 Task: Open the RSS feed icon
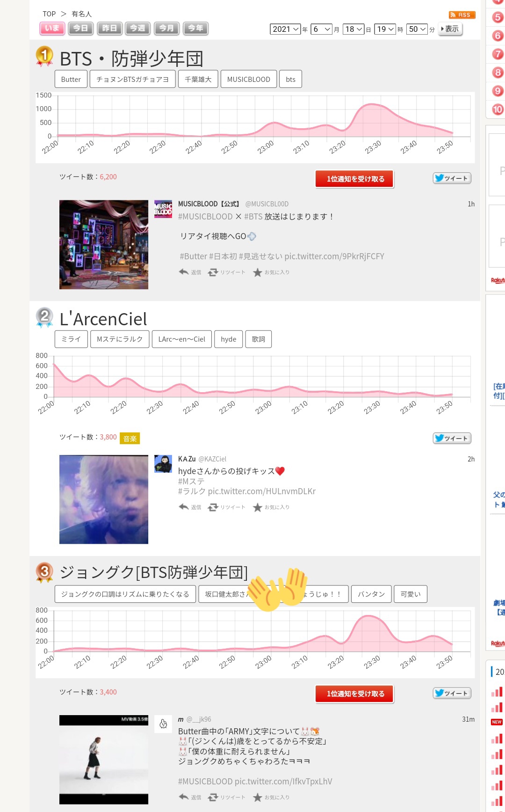pyautogui.click(x=462, y=15)
